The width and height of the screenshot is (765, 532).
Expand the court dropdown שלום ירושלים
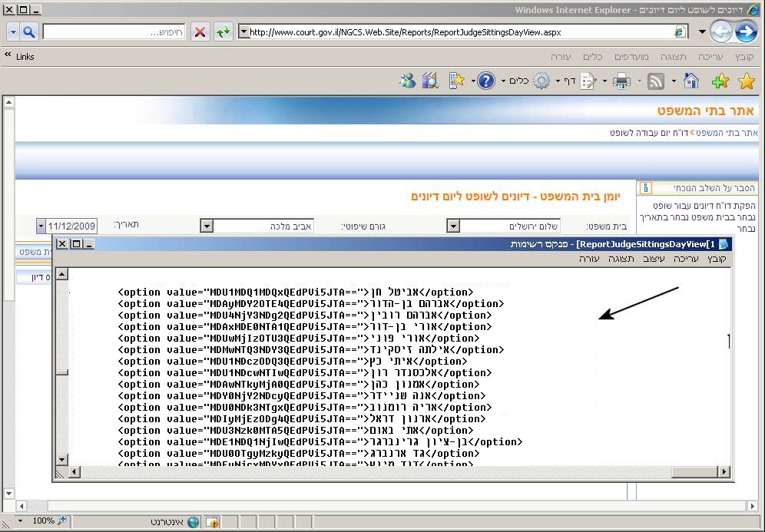pyautogui.click(x=453, y=226)
